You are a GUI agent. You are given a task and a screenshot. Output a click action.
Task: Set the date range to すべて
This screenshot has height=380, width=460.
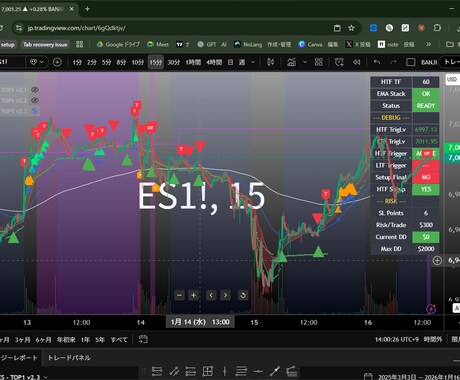pyautogui.click(x=119, y=340)
